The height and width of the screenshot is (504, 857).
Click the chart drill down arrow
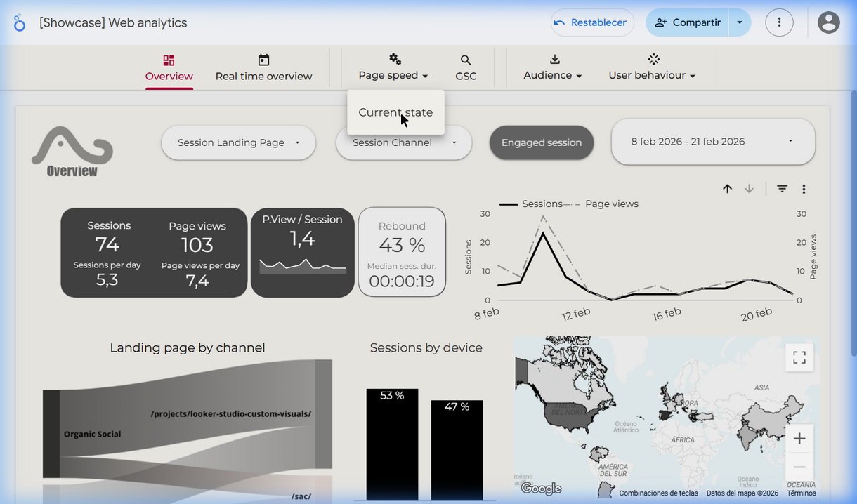(750, 189)
